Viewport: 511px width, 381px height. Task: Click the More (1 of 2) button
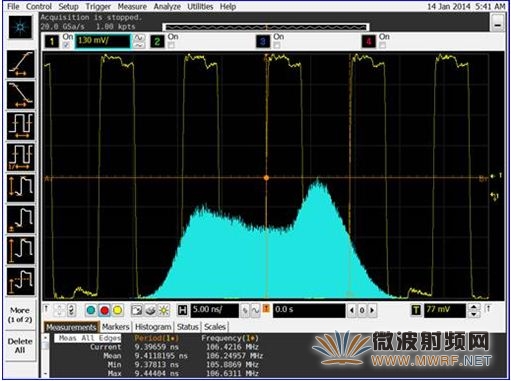(20, 315)
